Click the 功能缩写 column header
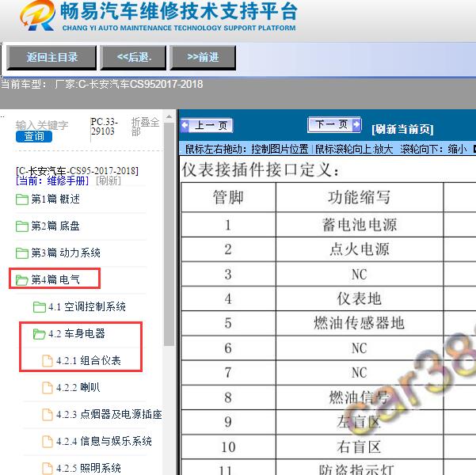Image resolution: width=476 pixels, height=475 pixels. 360,197
